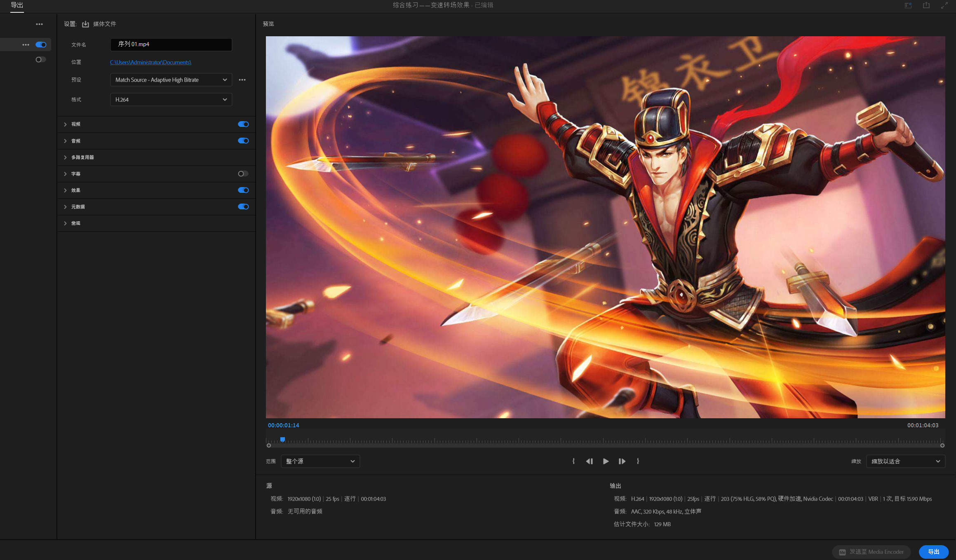Open quick export share icon in top right
The width and height of the screenshot is (956, 560).
tap(926, 5)
